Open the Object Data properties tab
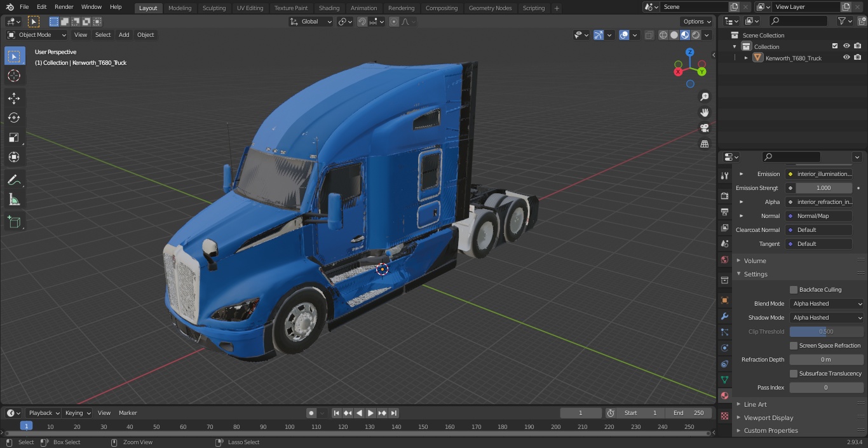868x448 pixels. pos(724,379)
